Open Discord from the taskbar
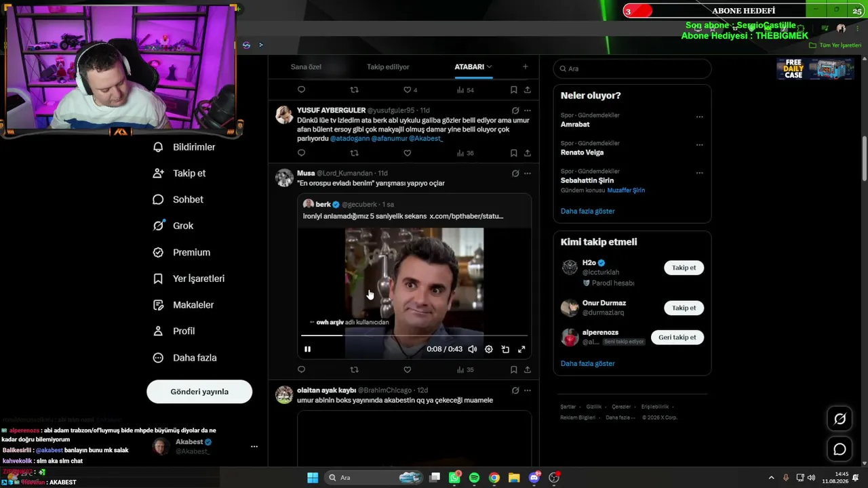Image resolution: width=868 pixels, height=488 pixels. pos(534,478)
